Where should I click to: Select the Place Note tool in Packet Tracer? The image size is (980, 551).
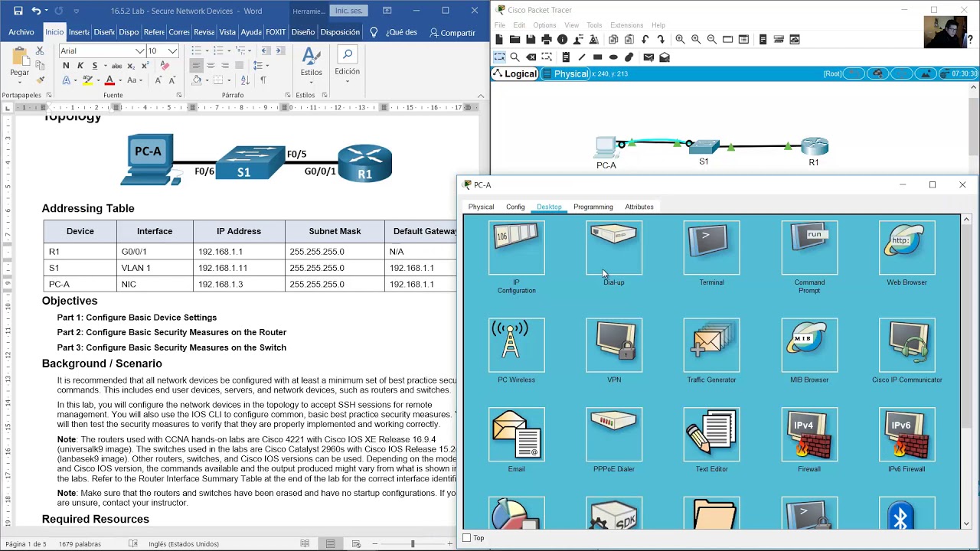pyautogui.click(x=566, y=57)
